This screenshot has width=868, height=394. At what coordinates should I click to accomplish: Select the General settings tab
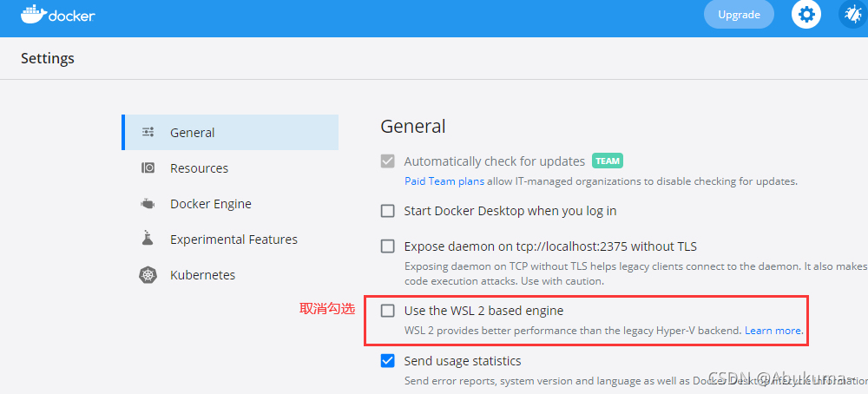click(x=230, y=132)
